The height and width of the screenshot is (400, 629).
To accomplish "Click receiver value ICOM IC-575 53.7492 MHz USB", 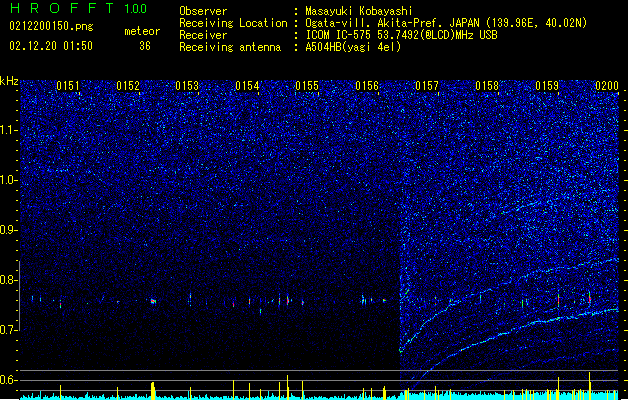I will pyautogui.click(x=401, y=35).
